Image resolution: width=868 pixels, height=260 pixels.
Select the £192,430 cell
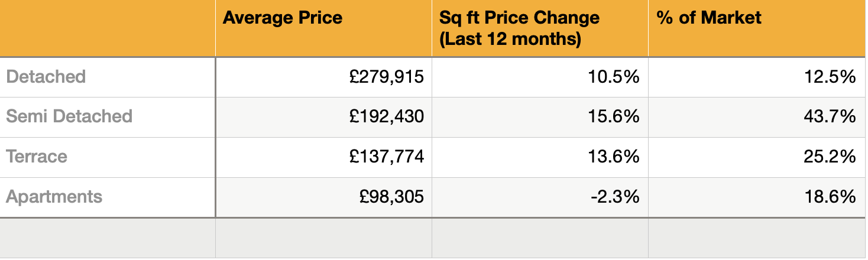point(323,117)
